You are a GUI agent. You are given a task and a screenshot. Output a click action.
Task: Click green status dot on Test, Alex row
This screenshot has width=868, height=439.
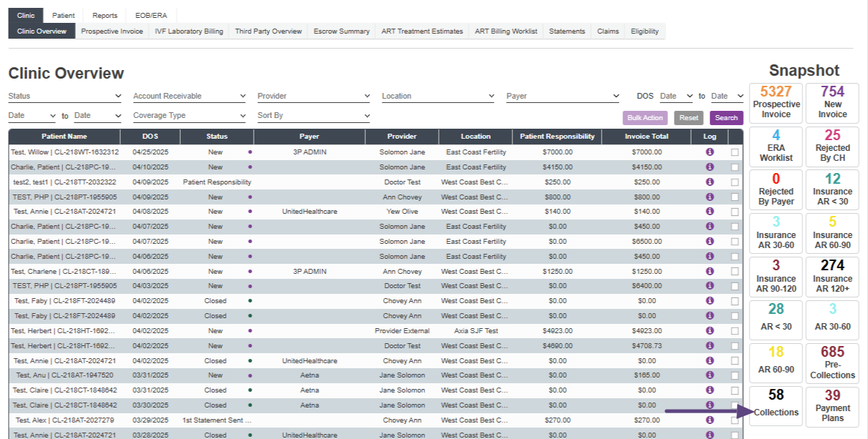249,420
